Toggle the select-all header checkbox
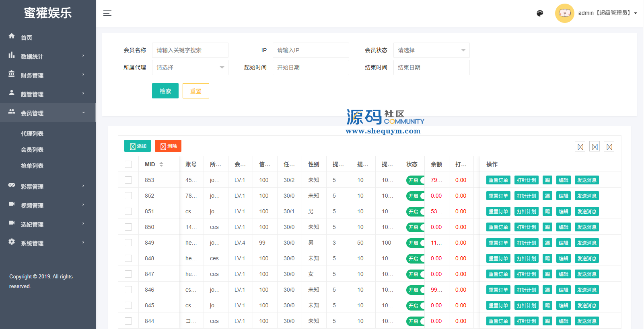 pyautogui.click(x=128, y=164)
